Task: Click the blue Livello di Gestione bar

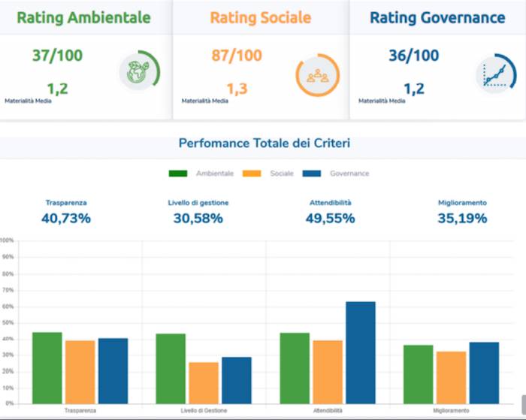Action: tap(237, 380)
